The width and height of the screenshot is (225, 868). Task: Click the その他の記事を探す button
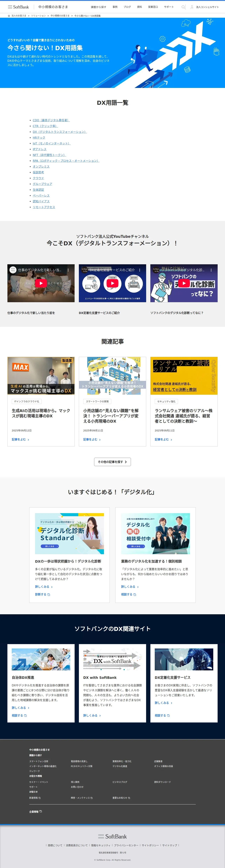112,462
